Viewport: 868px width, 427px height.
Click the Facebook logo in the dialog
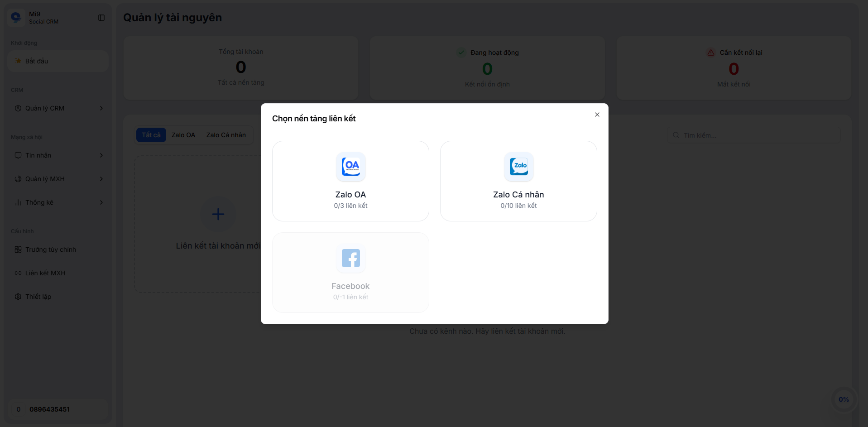point(350,258)
